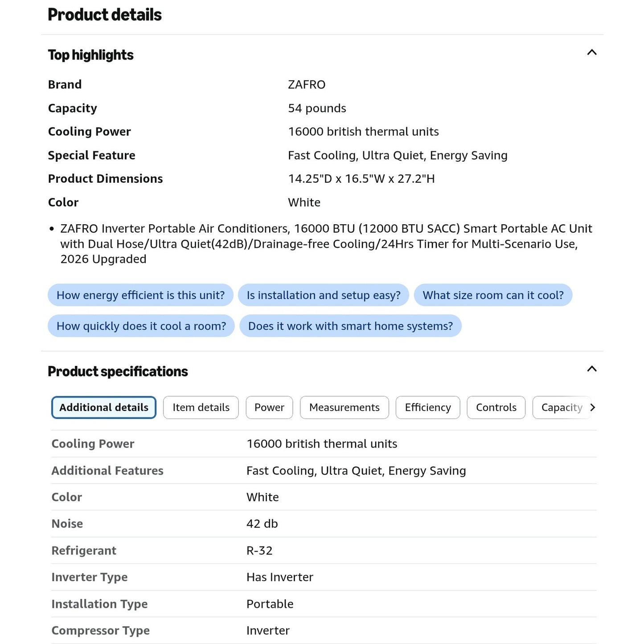Click the ZAFRO brand value
Viewport: 644px width, 644px height.
pyautogui.click(x=307, y=85)
